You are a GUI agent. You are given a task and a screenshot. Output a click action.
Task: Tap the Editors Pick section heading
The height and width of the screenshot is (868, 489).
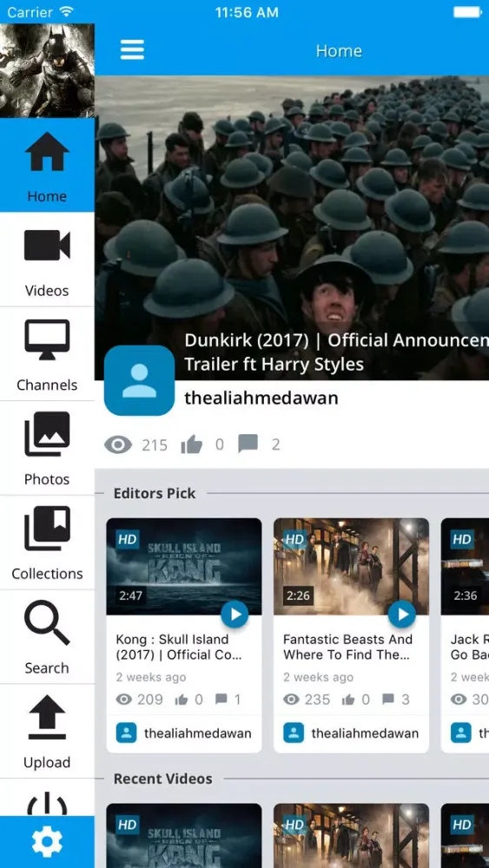point(155,493)
